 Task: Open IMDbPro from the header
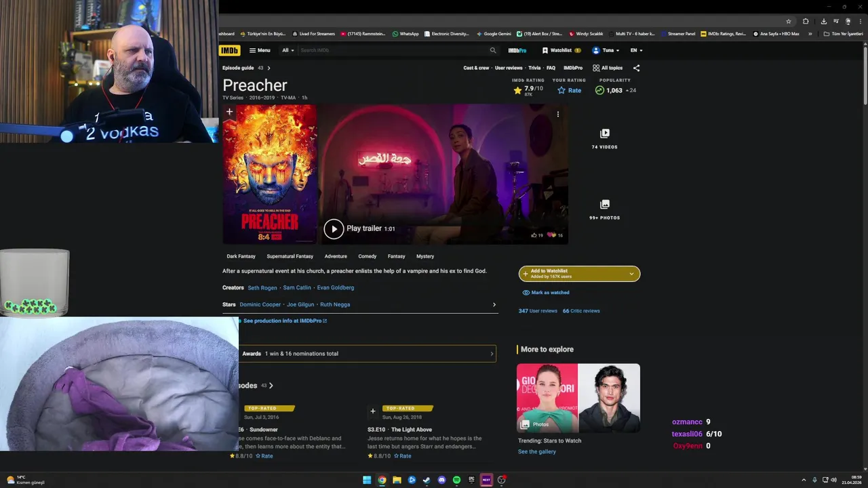tap(517, 50)
